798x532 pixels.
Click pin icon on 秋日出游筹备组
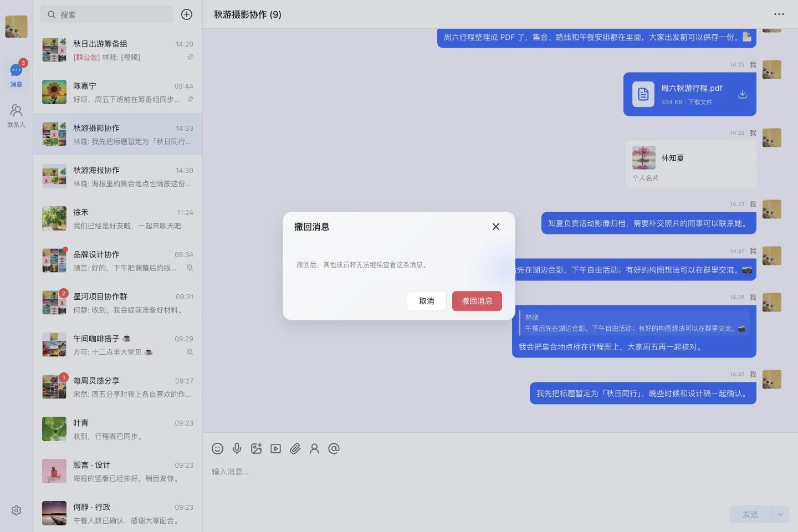(x=190, y=57)
